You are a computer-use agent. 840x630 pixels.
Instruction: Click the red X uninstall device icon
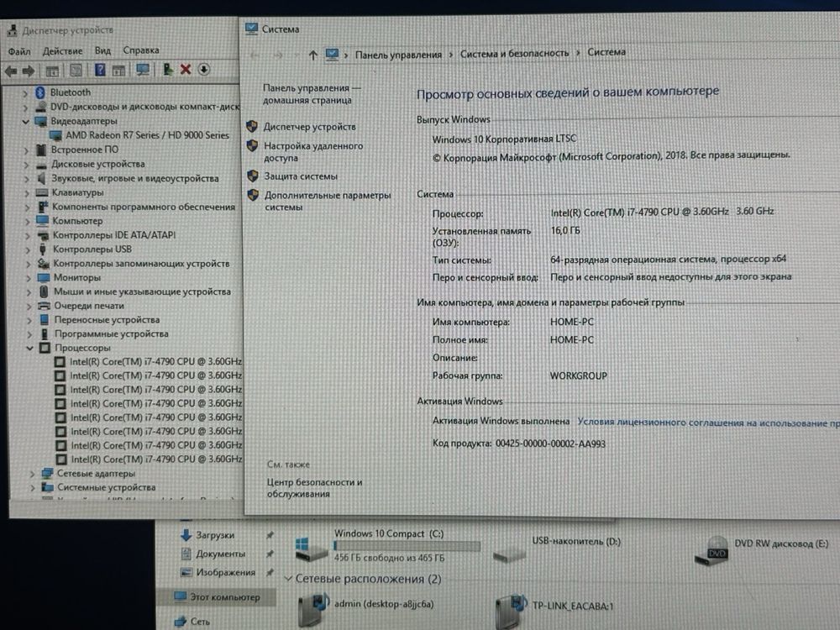point(186,69)
